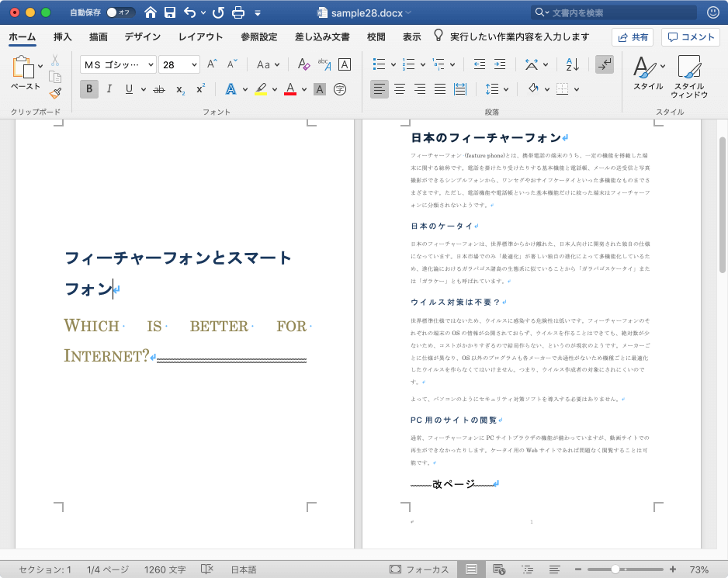
Task: Print the document with the printer icon
Action: coord(238,12)
